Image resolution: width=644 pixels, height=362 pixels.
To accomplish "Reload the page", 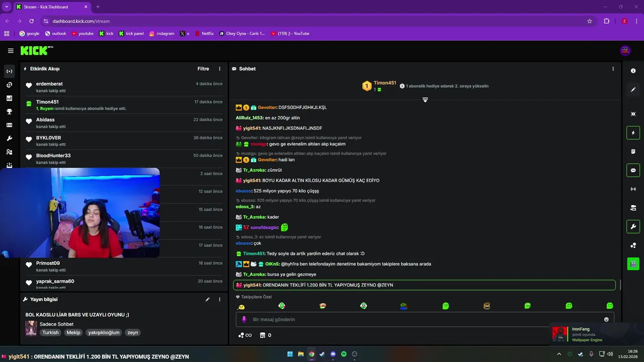I will coord(31,21).
